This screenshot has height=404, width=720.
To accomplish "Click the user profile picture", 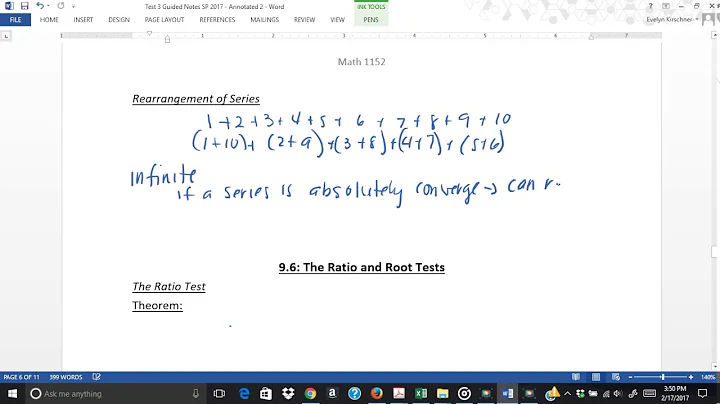I will pos(710,19).
